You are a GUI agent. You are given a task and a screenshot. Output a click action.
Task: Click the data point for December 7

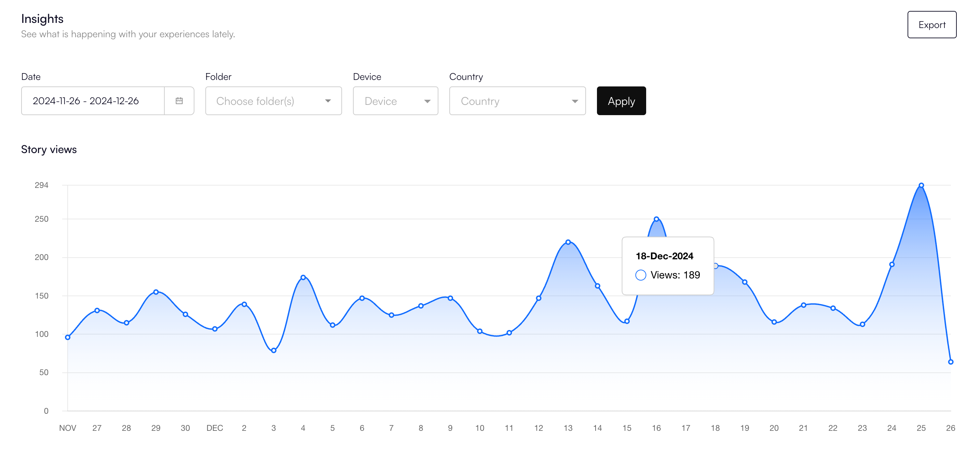pos(392,315)
